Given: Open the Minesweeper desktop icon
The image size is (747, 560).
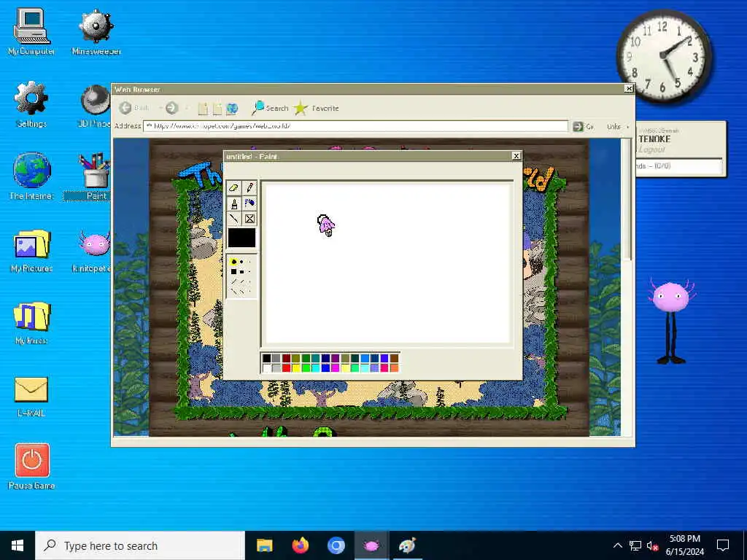Looking at the screenshot, I should [96, 32].
